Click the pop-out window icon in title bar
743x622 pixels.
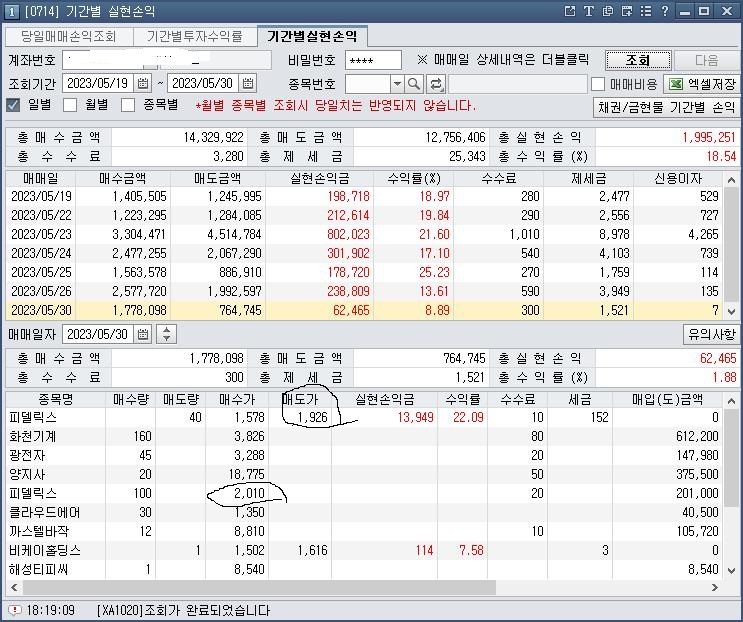(570, 11)
